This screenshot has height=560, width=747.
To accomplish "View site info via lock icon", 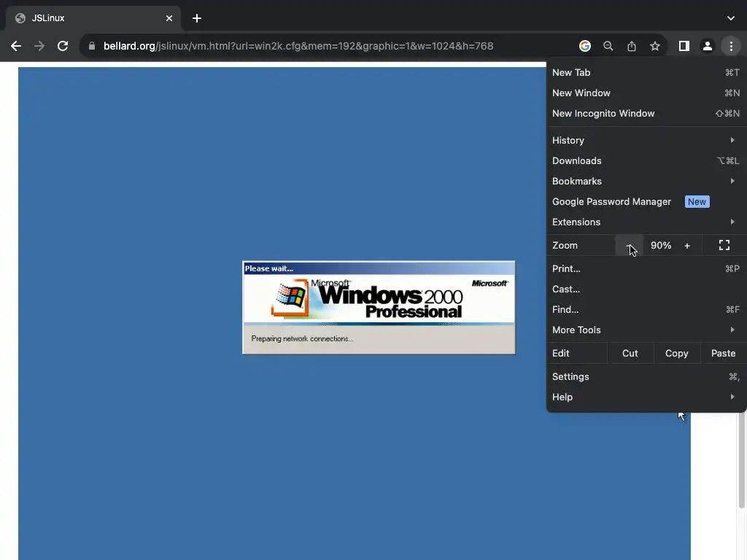I will tap(92, 46).
